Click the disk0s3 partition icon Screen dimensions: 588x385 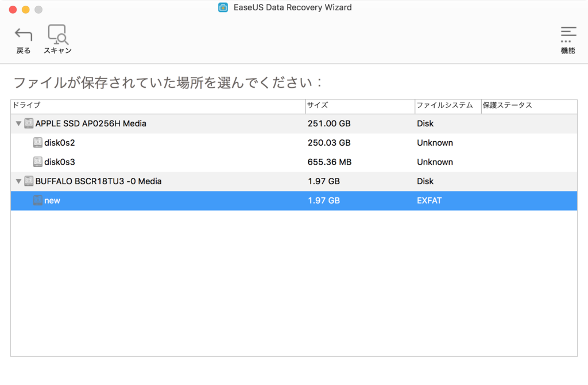click(x=38, y=162)
